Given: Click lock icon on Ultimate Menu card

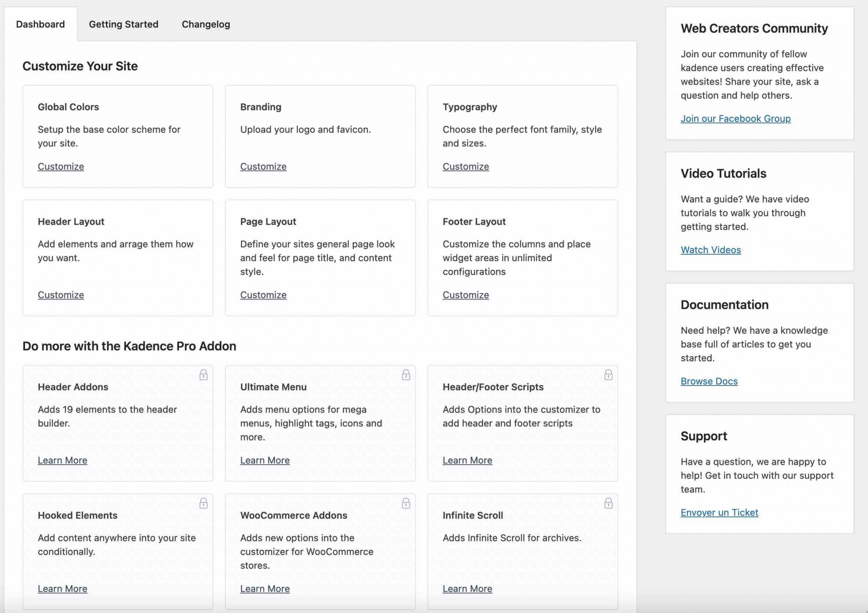Looking at the screenshot, I should tap(406, 375).
